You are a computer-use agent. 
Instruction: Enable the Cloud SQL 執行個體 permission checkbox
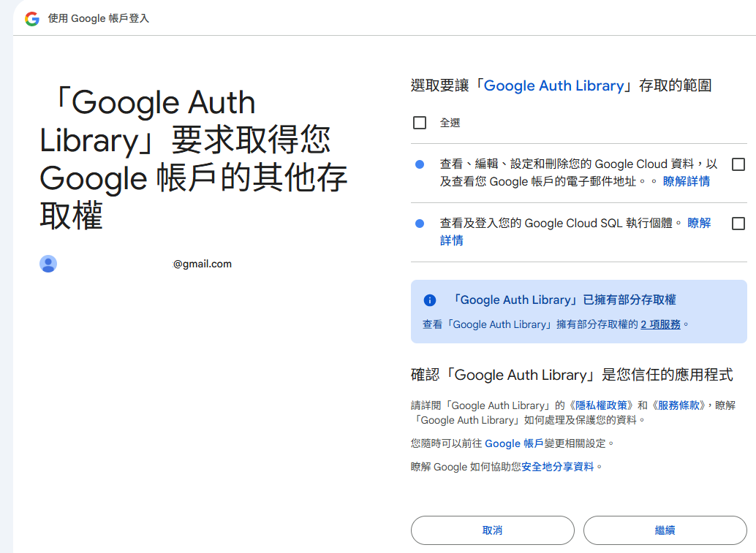click(x=738, y=224)
